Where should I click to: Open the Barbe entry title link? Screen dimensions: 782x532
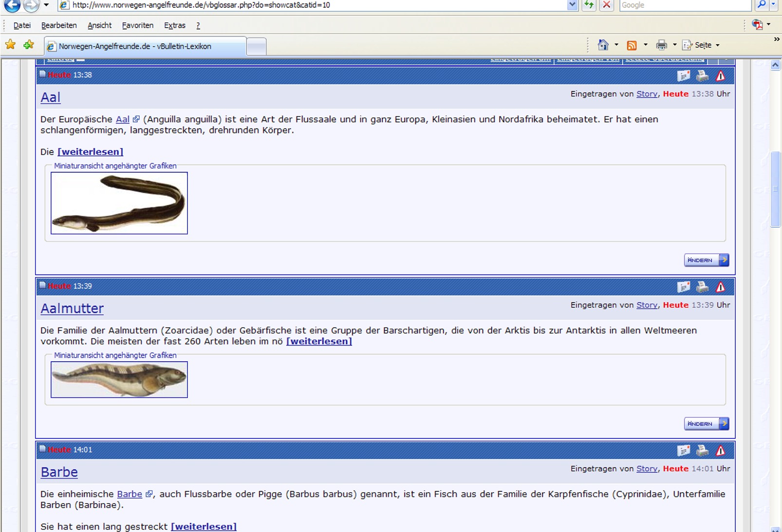coord(59,472)
